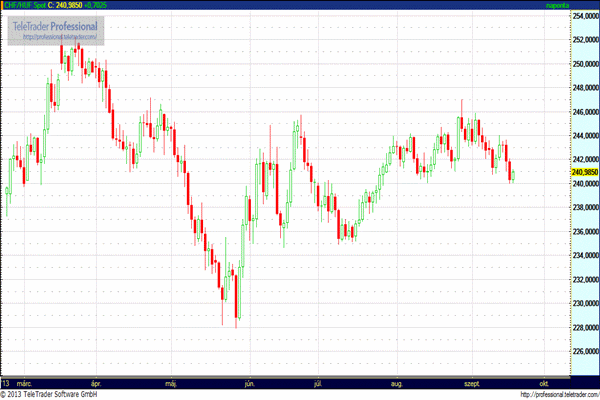Image resolution: width=600 pixels, height=400 pixels.
Task: Select the okt. label on time axis
Action: point(544,382)
